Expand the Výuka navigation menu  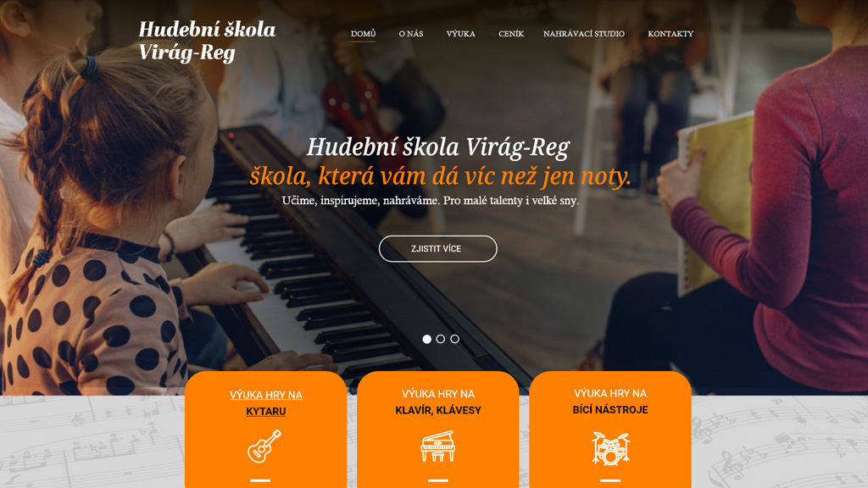click(460, 34)
